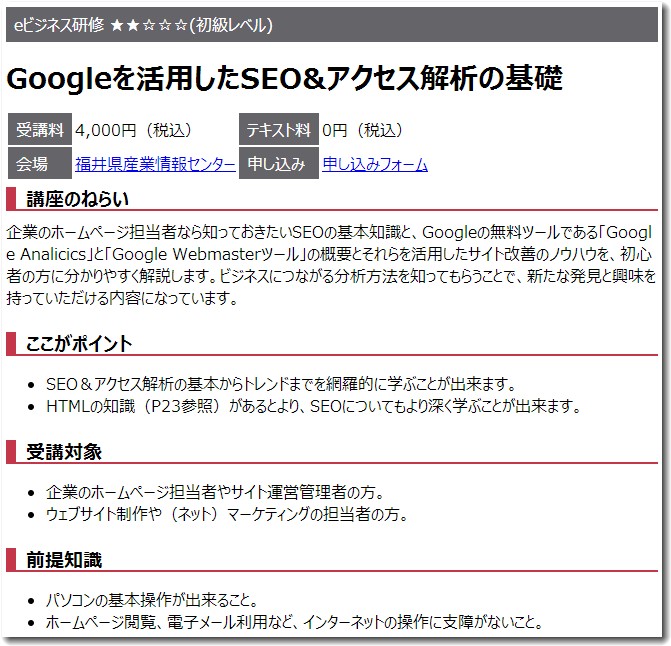Viewport: 671px width, 646px height.
Task: Click the bullet 'SEO＆アクセス解析の基本からトレンドまで…'
Action: coord(281,384)
